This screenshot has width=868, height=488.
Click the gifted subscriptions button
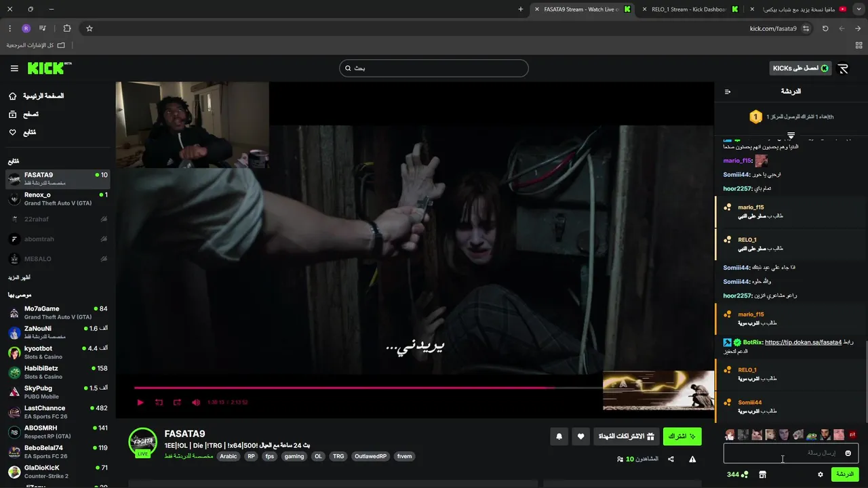click(625, 436)
